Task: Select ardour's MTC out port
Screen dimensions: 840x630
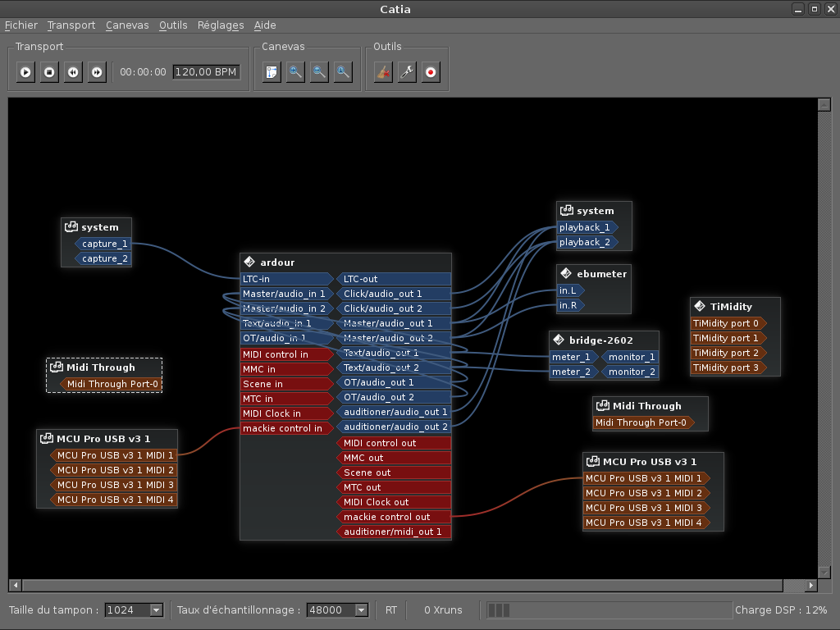Action: click(394, 487)
